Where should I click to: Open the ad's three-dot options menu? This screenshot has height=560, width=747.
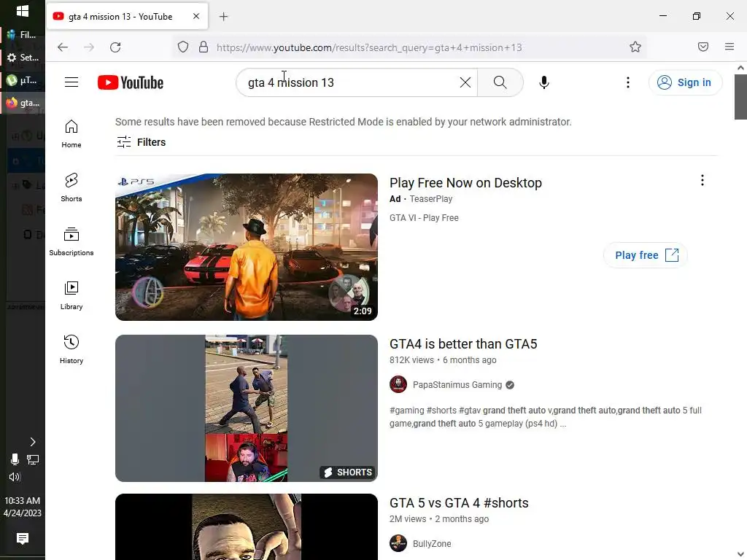703,180
